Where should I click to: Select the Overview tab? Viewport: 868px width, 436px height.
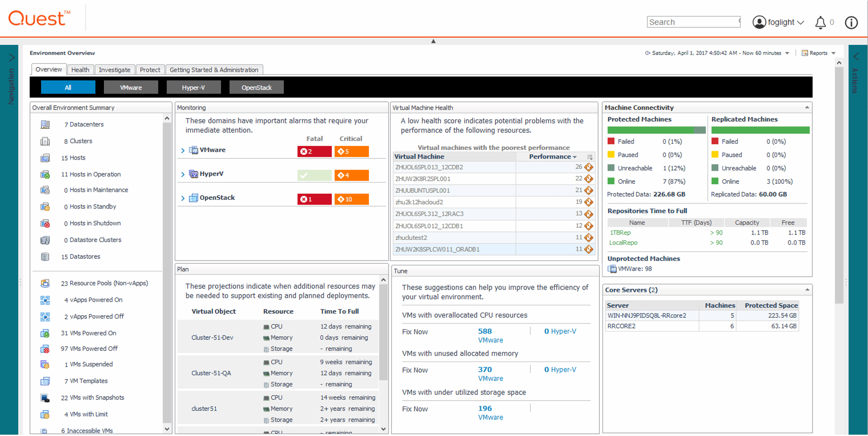pyautogui.click(x=48, y=70)
